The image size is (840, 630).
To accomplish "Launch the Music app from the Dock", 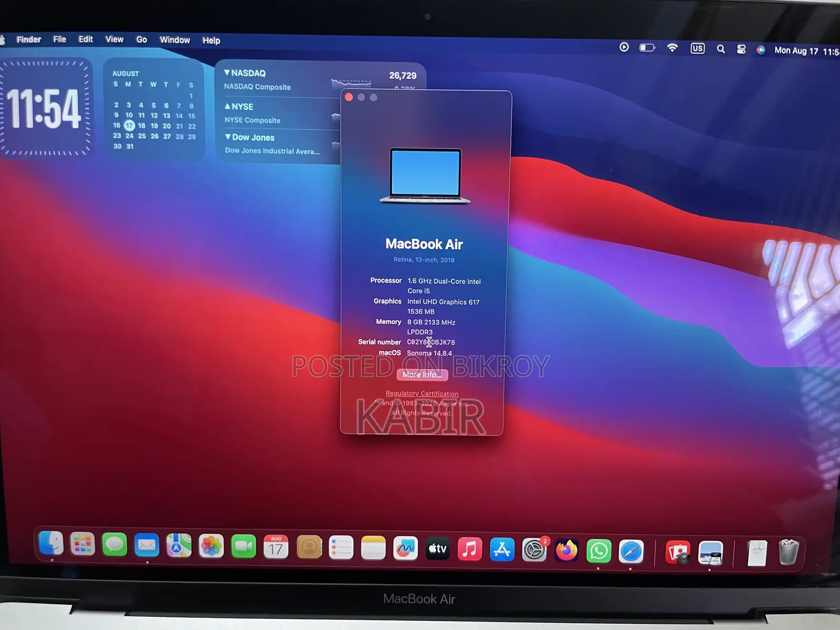I will (x=470, y=550).
